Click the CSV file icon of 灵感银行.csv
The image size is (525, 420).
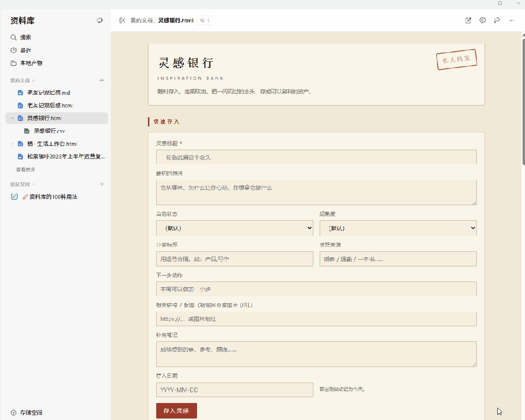pos(27,131)
